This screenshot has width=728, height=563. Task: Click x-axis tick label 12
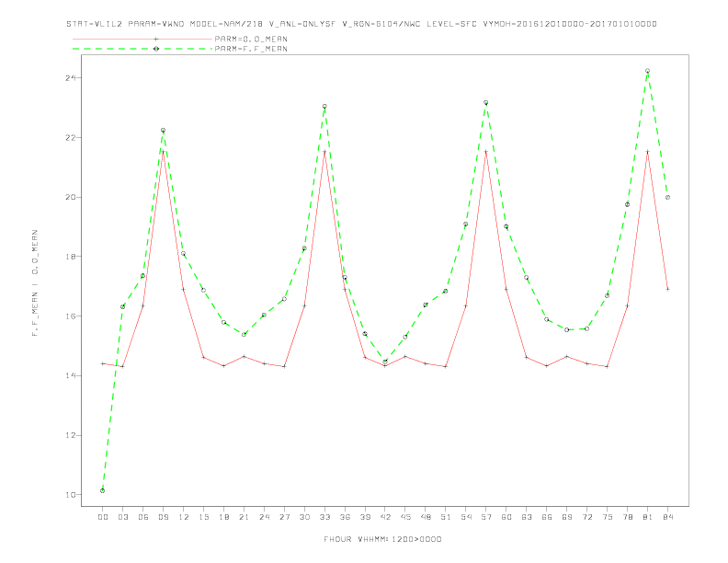click(x=184, y=517)
